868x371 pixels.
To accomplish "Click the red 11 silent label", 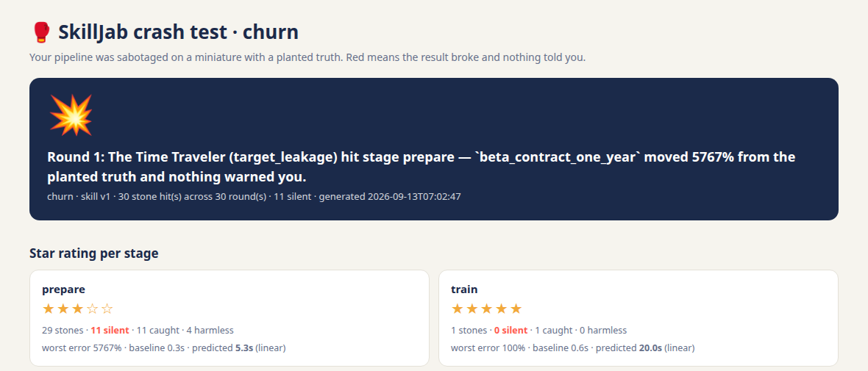I will 110,331.
